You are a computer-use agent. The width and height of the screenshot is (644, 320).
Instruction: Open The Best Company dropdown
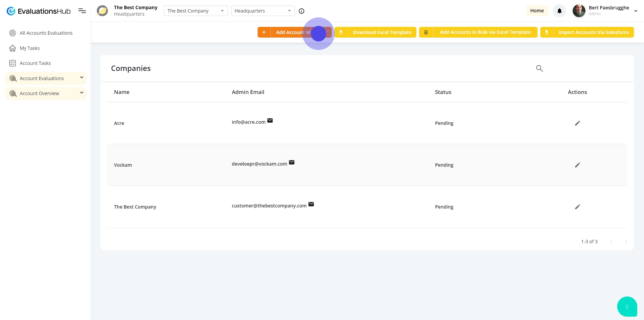196,11
